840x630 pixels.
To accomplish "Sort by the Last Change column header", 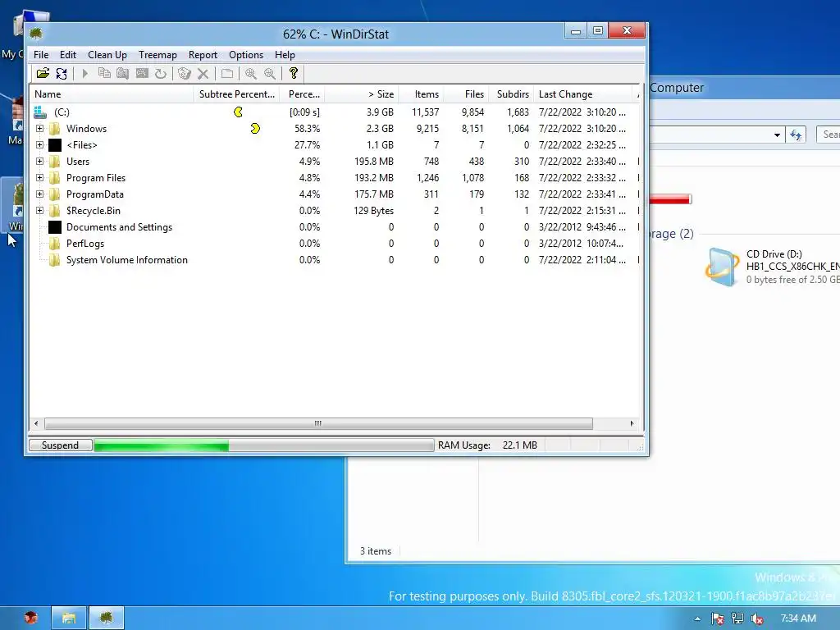I will [584, 94].
